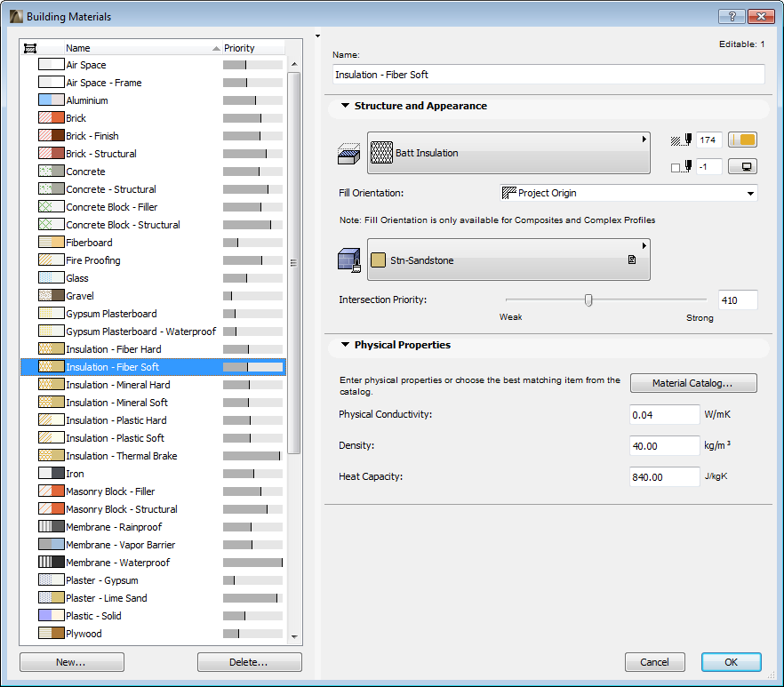Click the Physical Conductivity field 0.04
This screenshot has height=687, width=784.
click(664, 414)
